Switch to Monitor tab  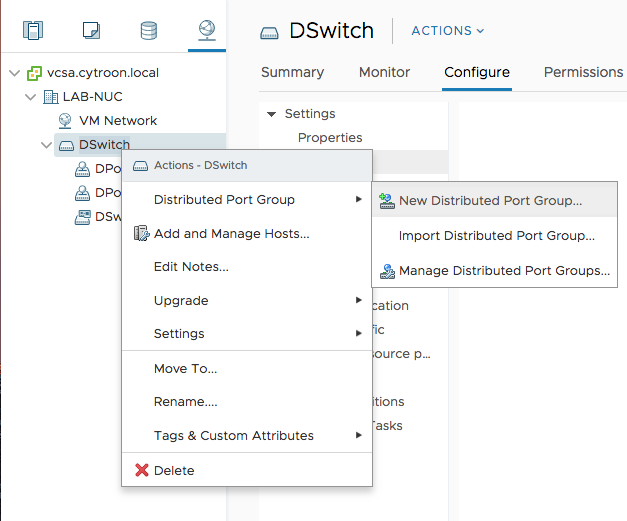(x=384, y=72)
